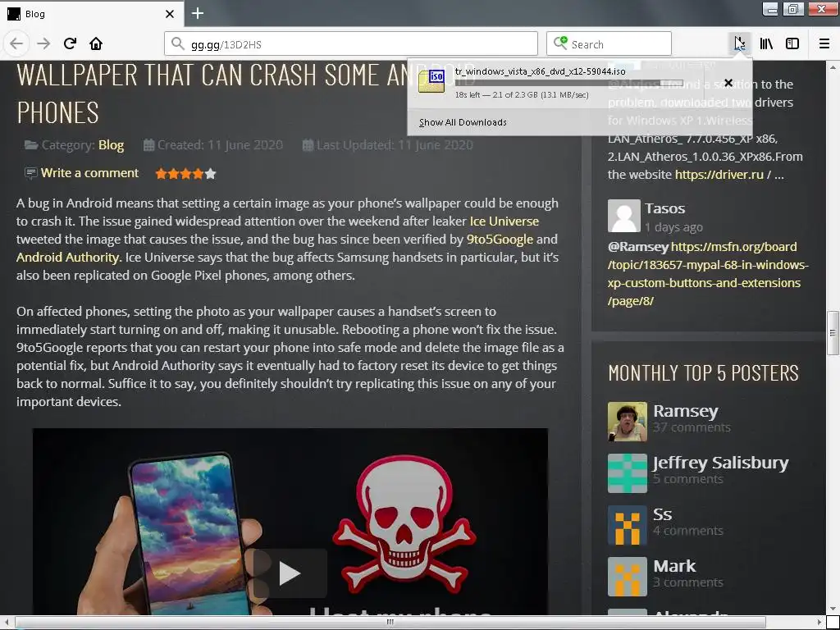Open the Downloads toolbar button
This screenshot has width=840, height=630.
pos(740,43)
